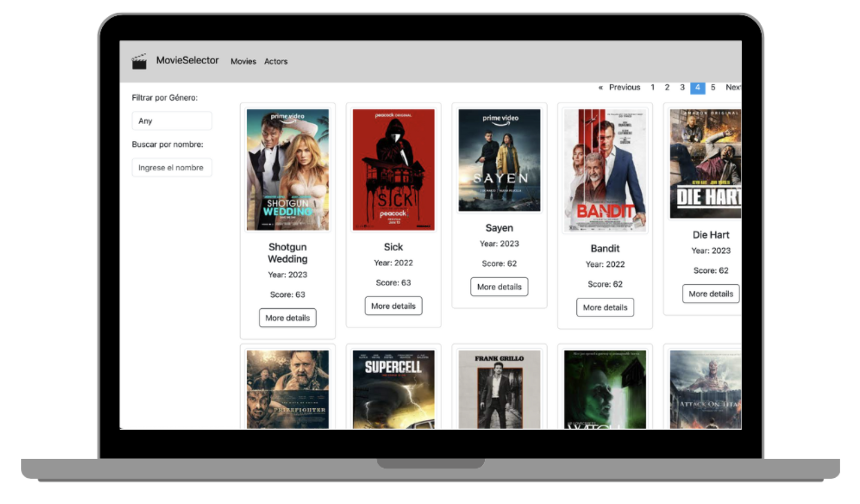
Task: Open the Sick movie poster
Action: (393, 169)
